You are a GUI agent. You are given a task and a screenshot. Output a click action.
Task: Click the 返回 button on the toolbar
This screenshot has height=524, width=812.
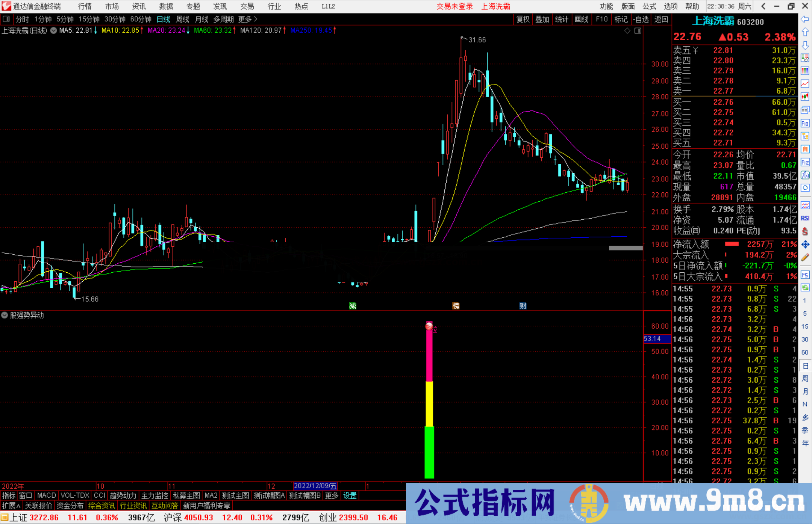click(661, 19)
